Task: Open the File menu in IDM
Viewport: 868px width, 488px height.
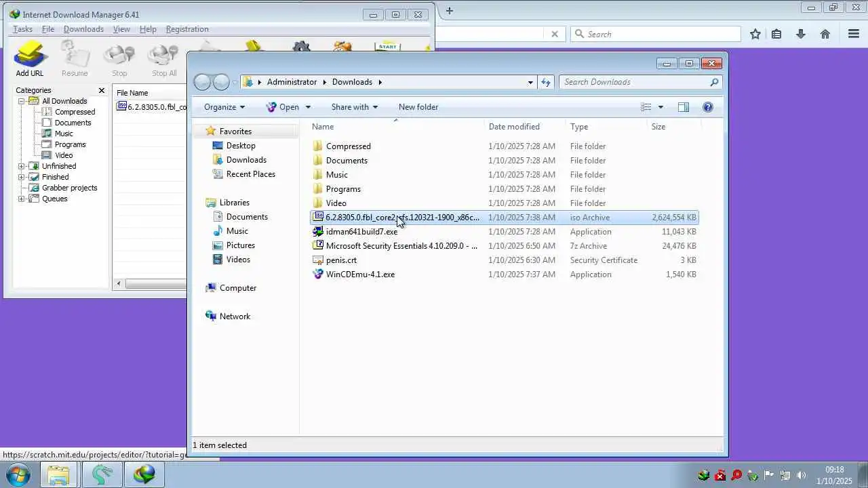Action: point(48,29)
